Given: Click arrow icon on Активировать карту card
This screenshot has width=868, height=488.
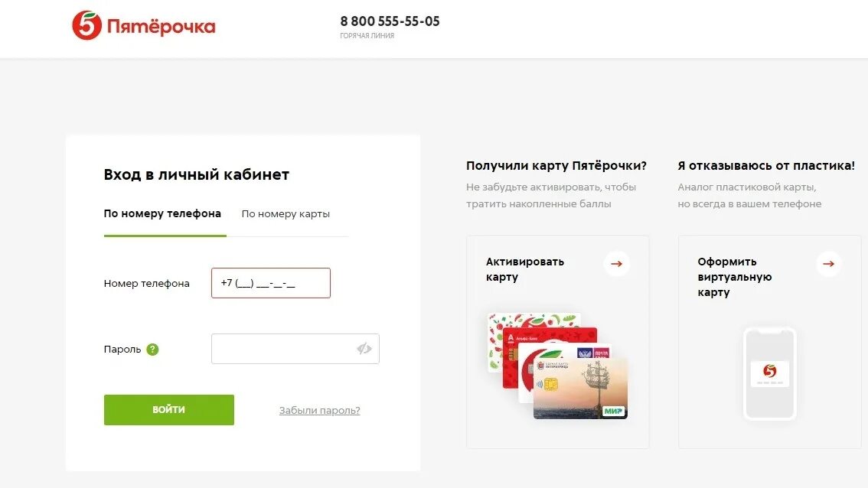Looking at the screenshot, I should tap(616, 264).
